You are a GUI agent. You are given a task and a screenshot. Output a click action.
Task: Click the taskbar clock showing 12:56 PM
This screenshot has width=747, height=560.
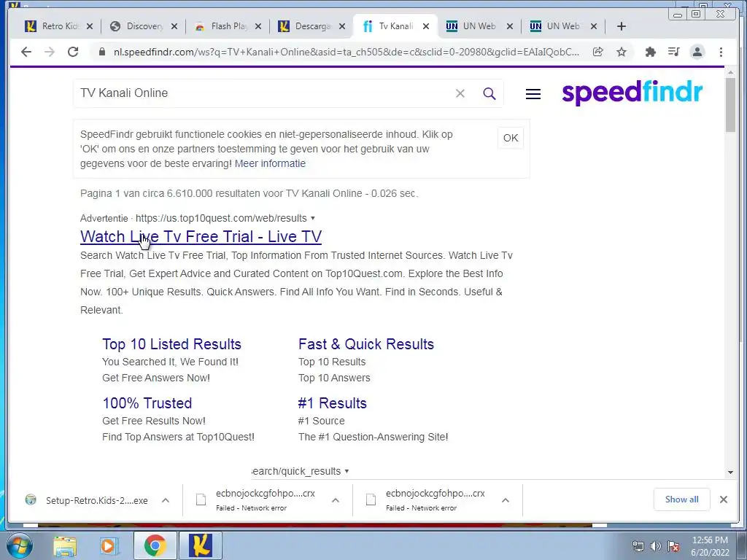pyautogui.click(x=710, y=546)
